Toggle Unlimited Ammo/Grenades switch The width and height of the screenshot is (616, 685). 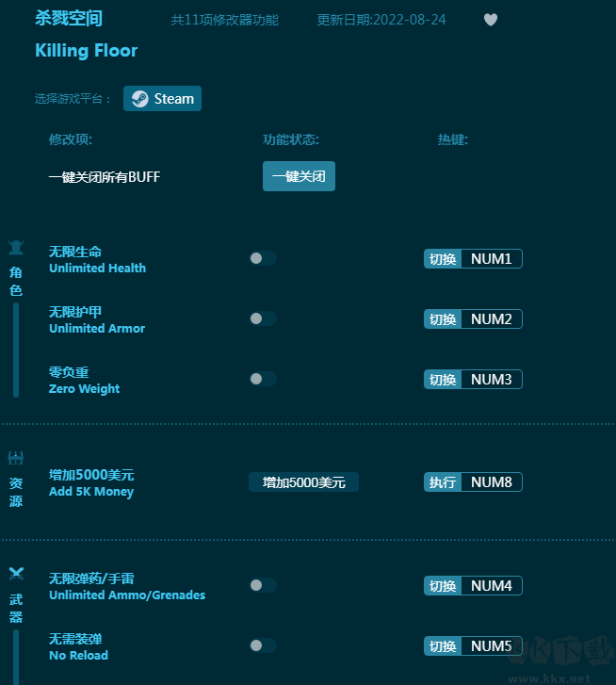pyautogui.click(x=262, y=585)
